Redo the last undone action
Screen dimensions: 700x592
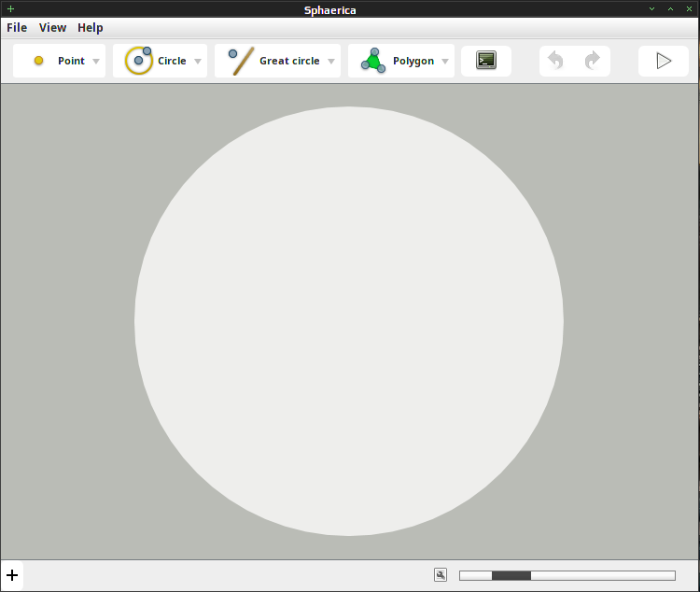pos(593,61)
